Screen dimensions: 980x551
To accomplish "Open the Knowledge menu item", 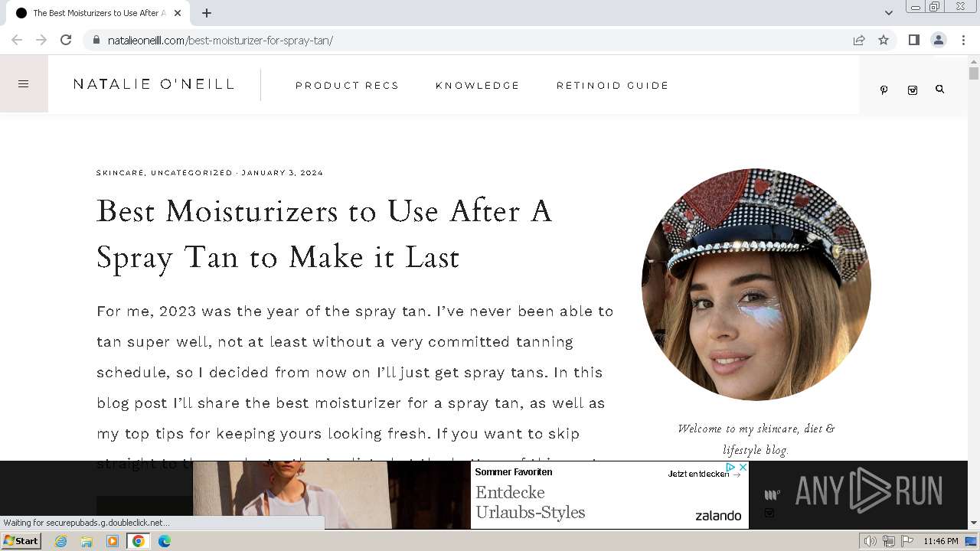I will 478,86.
